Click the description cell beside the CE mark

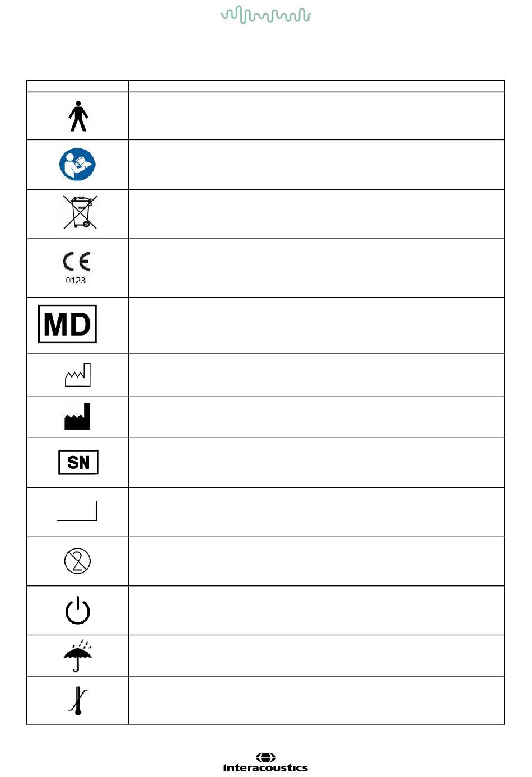point(316,268)
